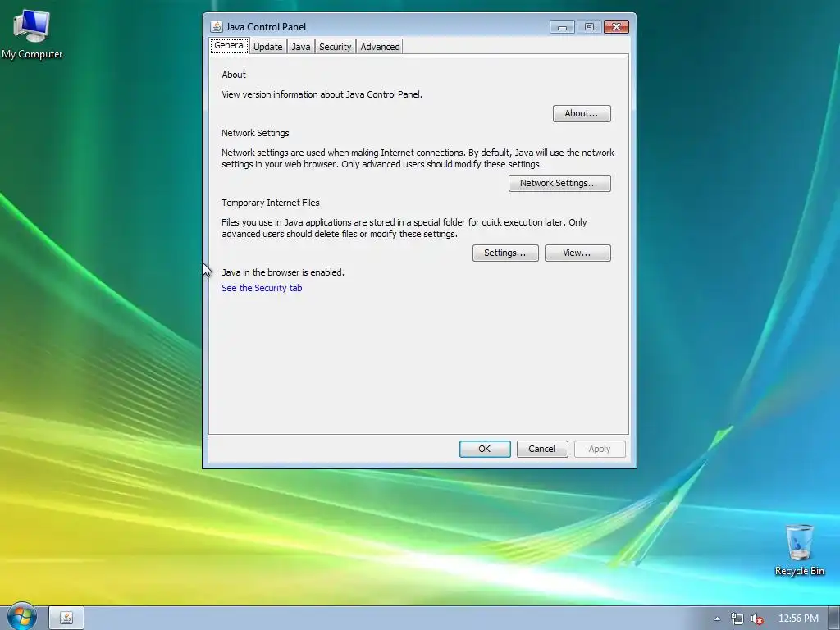840x630 pixels.
Task: Open My Computer desktop icon
Action: [x=32, y=35]
